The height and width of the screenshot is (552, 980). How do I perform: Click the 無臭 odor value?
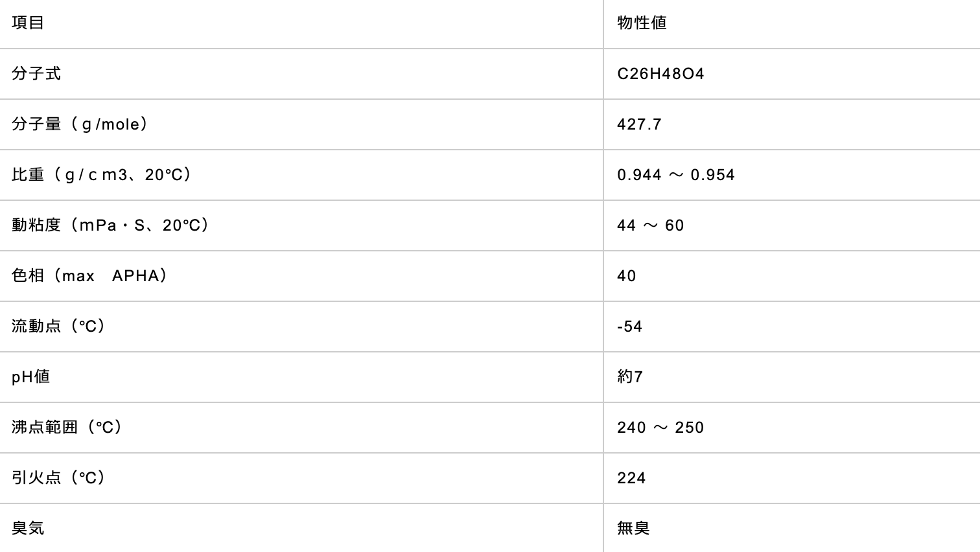tap(633, 528)
